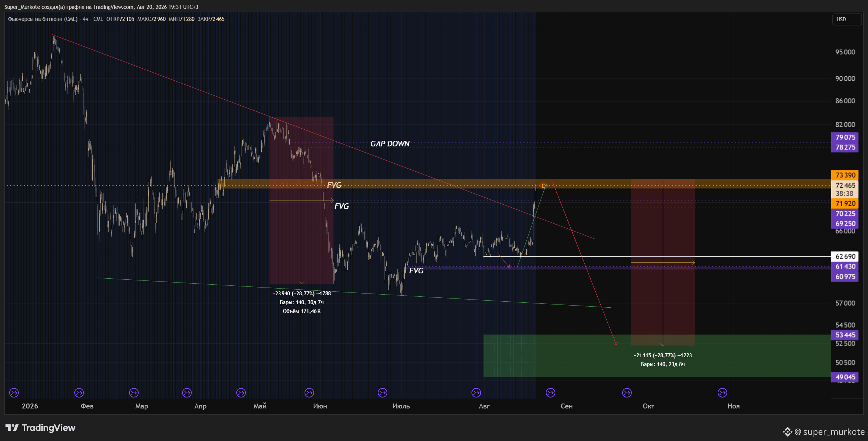Click the Окт label on the time axis

click(x=648, y=406)
